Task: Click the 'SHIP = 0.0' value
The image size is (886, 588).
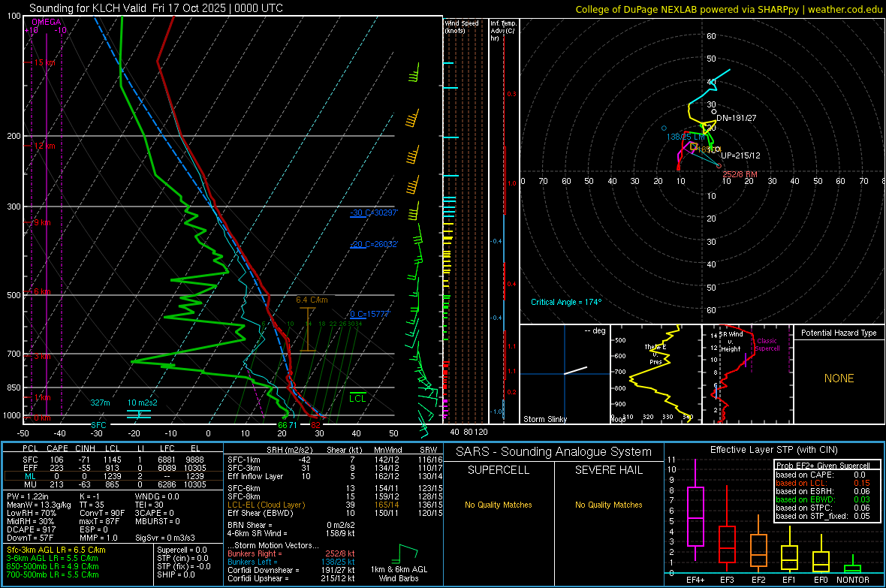Action: coord(176,574)
